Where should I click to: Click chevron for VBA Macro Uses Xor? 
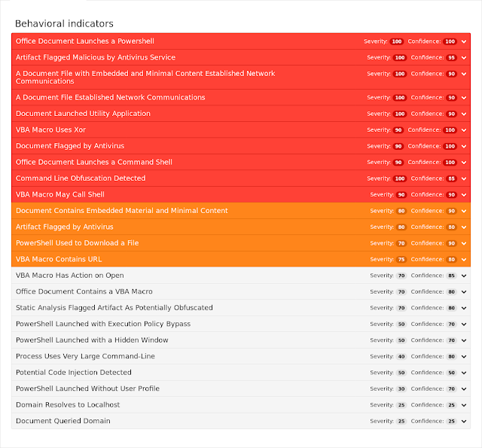[464, 130]
